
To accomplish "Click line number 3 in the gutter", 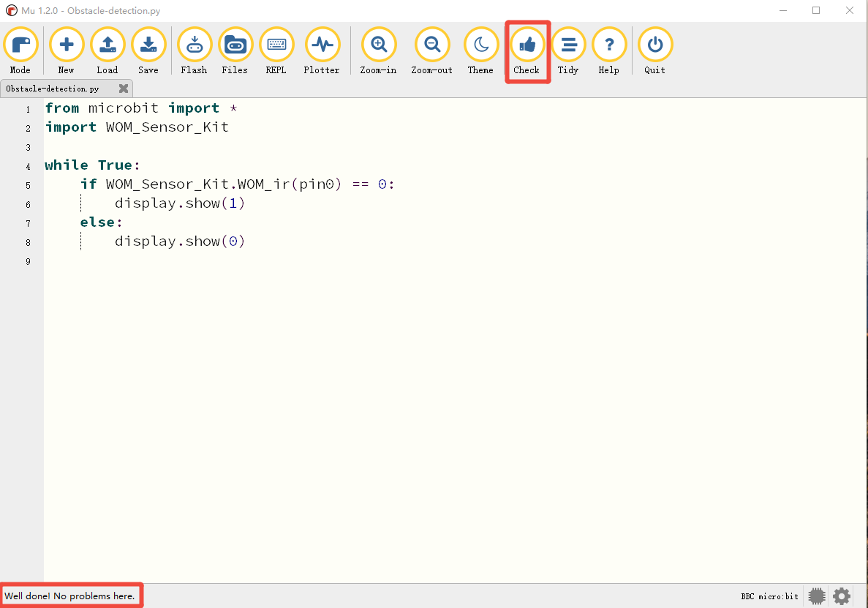I will (29, 147).
